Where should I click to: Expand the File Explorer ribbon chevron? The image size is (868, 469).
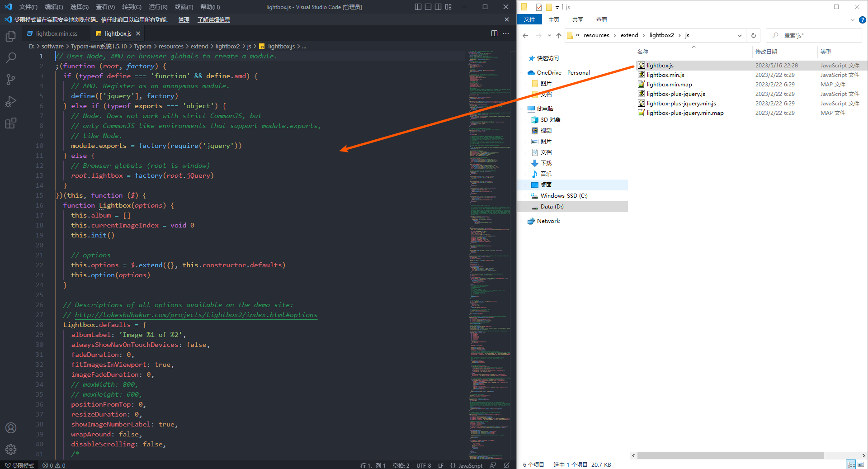coord(853,19)
